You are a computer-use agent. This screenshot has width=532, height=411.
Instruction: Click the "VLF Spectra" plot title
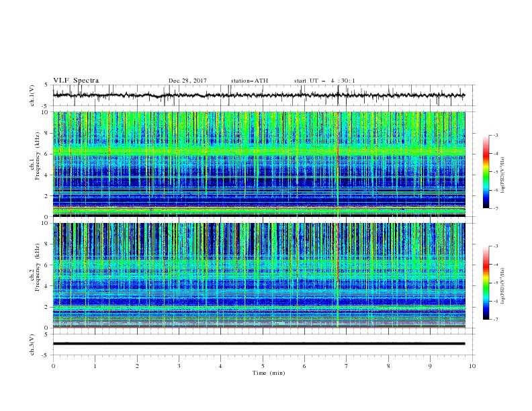[76, 81]
